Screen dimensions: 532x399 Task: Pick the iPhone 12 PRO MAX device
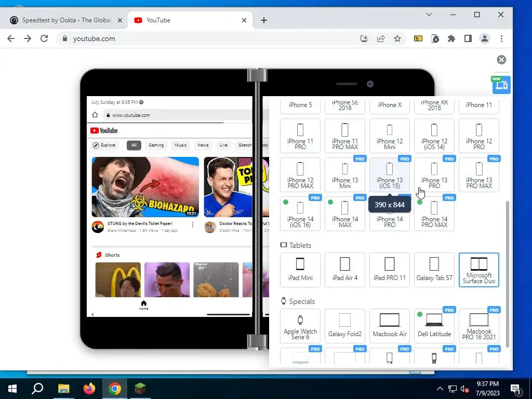300,175
